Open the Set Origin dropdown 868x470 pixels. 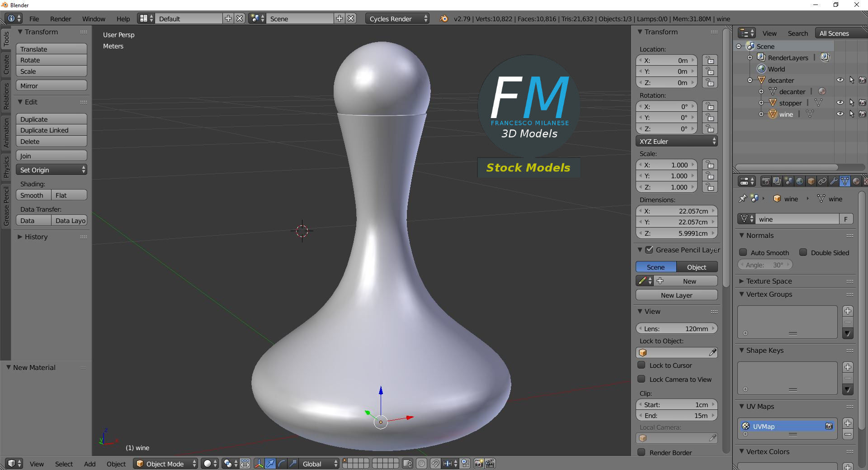pyautogui.click(x=52, y=170)
